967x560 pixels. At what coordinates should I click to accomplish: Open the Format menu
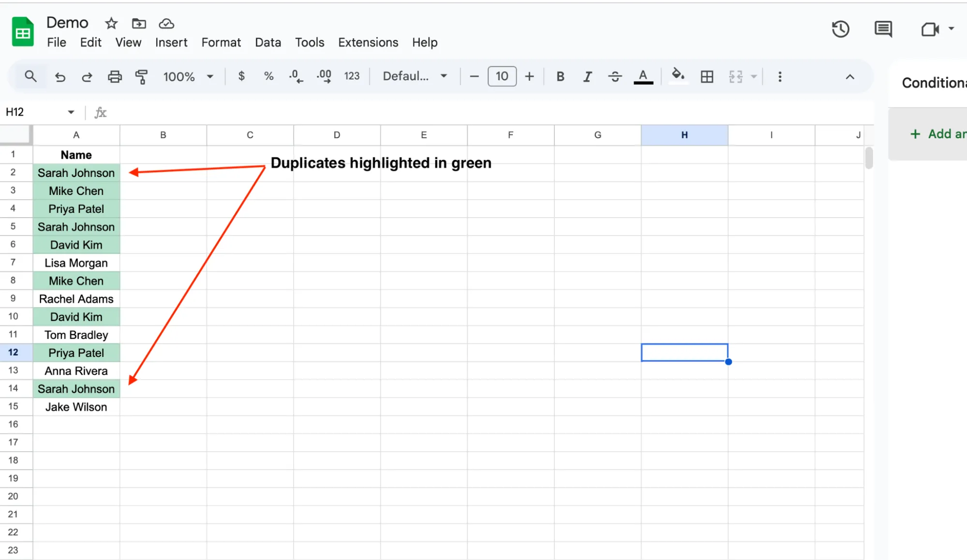pyautogui.click(x=221, y=42)
